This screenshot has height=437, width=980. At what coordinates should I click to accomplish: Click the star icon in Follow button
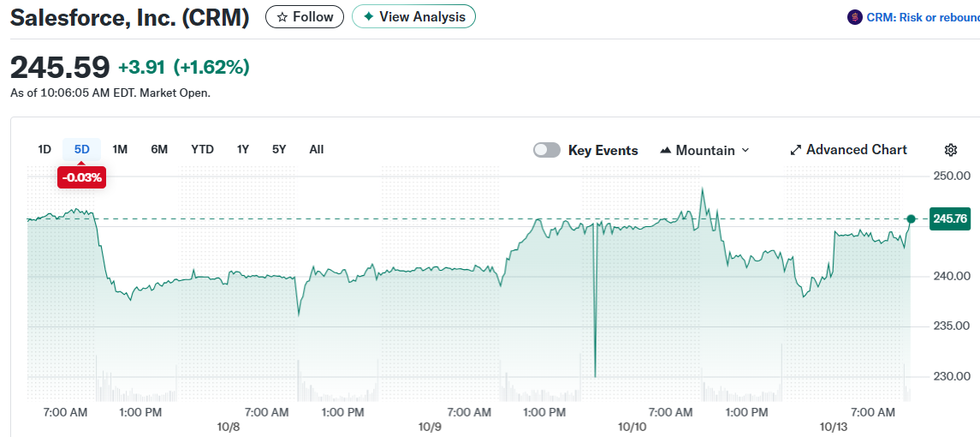pyautogui.click(x=282, y=17)
